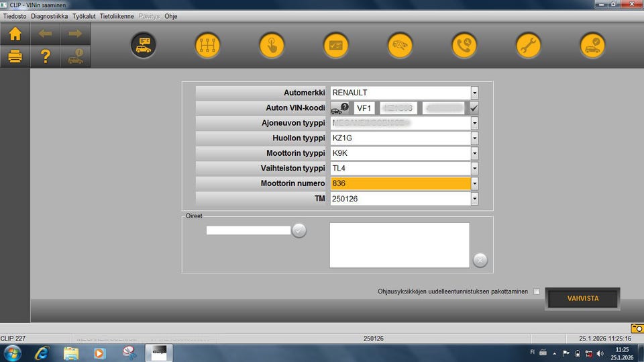Expand the Vaihteiston tyyppi dropdown
The height and width of the screenshot is (362, 644).
(x=474, y=169)
